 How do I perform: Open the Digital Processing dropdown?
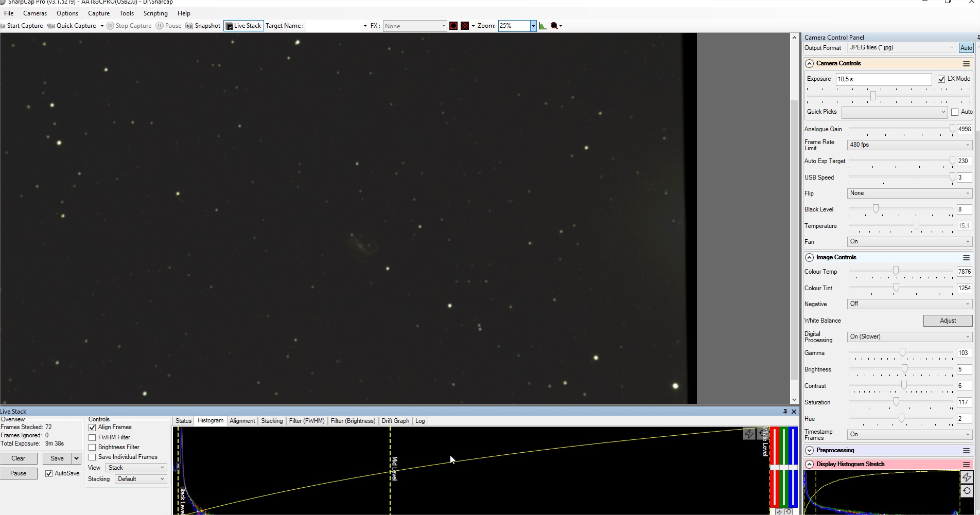click(909, 337)
